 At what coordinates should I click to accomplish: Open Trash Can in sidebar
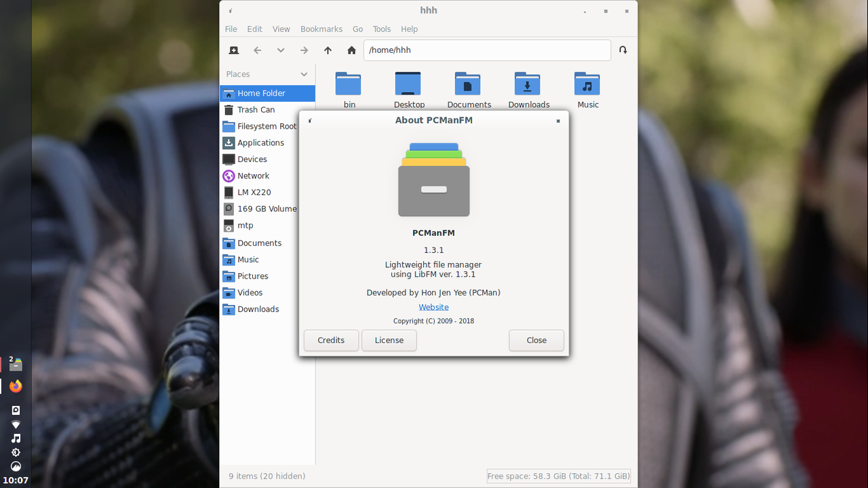pyautogui.click(x=267, y=110)
